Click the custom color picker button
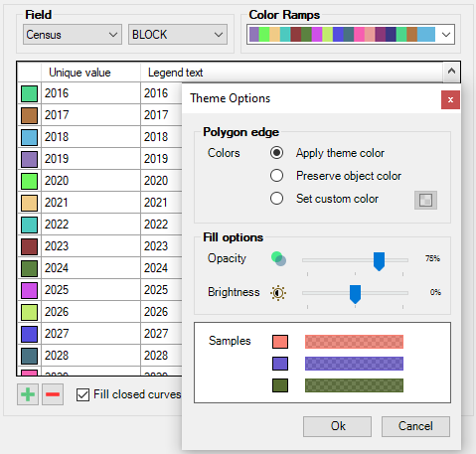 click(x=425, y=200)
